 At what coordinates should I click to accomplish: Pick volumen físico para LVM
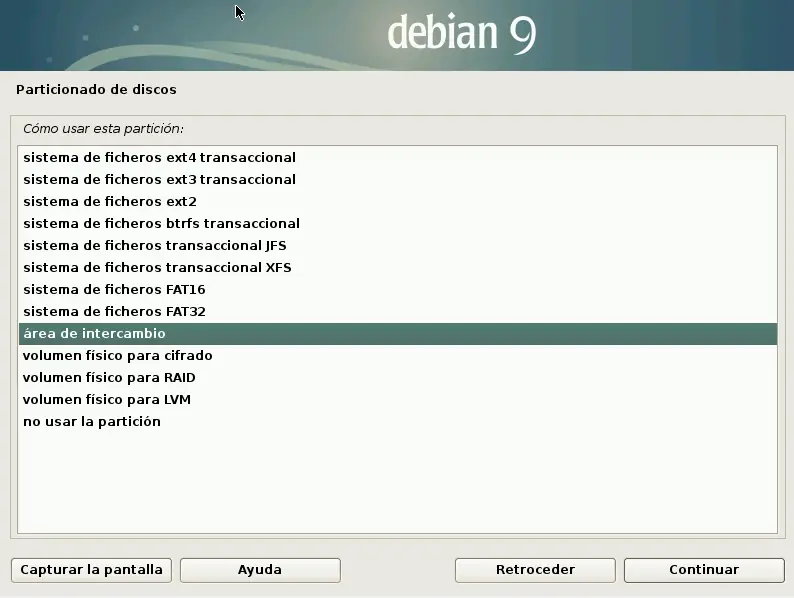click(398, 400)
